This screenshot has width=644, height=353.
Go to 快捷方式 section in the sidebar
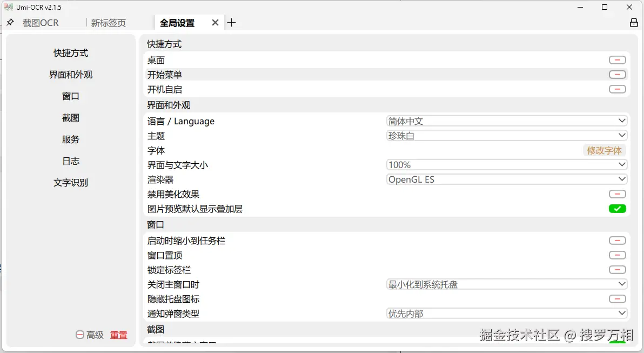pos(71,53)
